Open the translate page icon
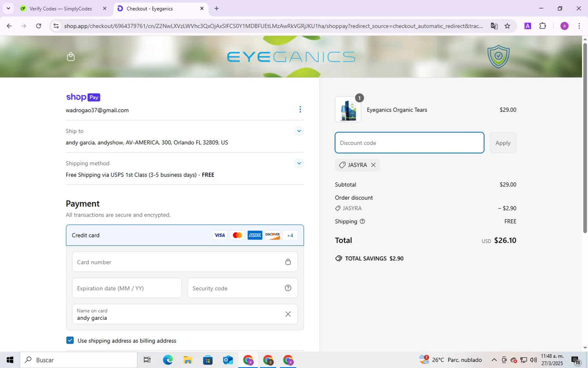The height and width of the screenshot is (368, 588). (494, 26)
